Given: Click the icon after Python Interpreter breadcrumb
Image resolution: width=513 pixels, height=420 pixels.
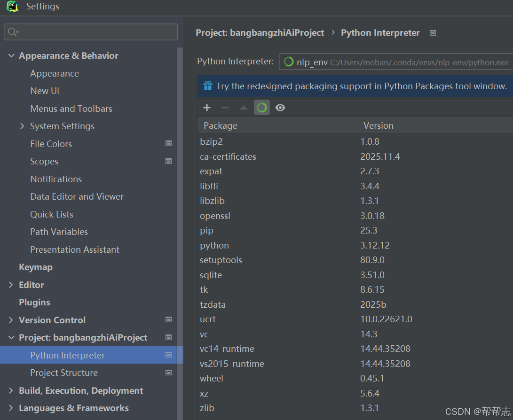Looking at the screenshot, I should point(433,33).
